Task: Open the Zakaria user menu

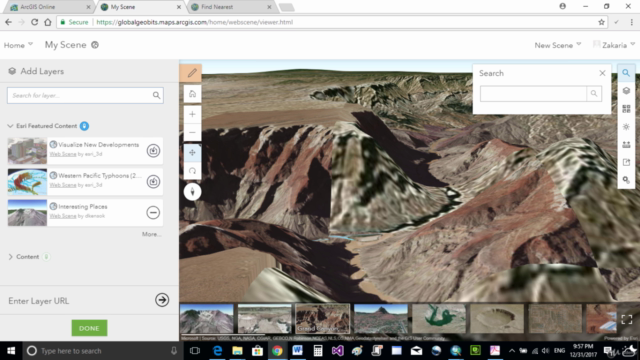Action: click(614, 45)
